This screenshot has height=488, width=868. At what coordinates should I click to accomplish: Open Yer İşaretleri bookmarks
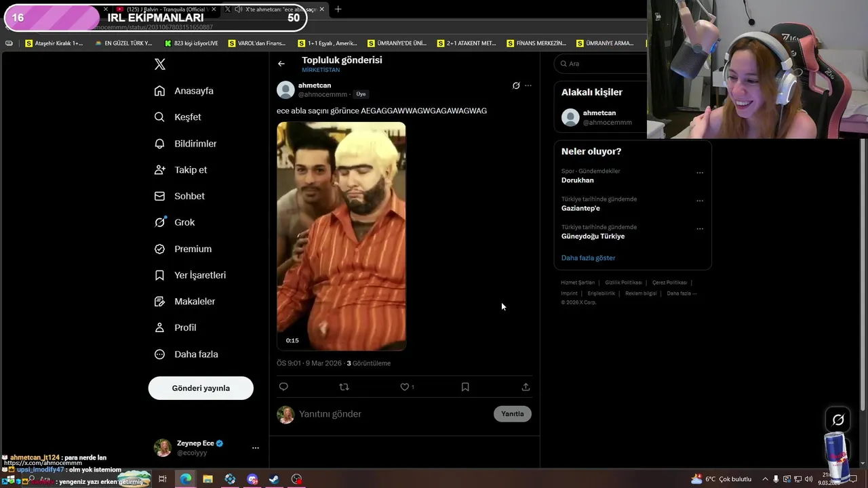[x=190, y=275]
